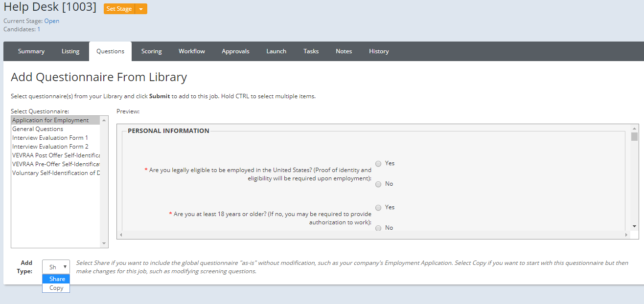Select VEVRAA Pre-Offer Self-Identification item
The width and height of the screenshot is (644, 304).
(x=56, y=164)
